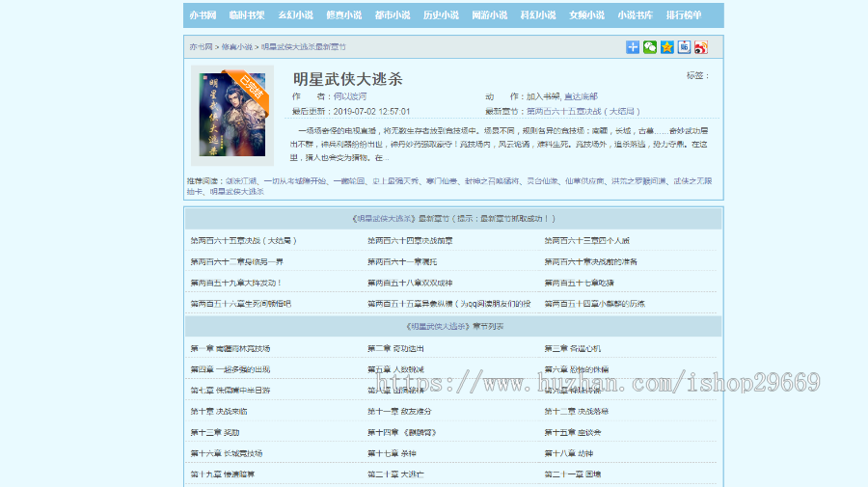Screen dimensions: 868x487
Task: Open recommended link 明星武侠大逃杀 under 推荐阅读
Action: (x=237, y=192)
